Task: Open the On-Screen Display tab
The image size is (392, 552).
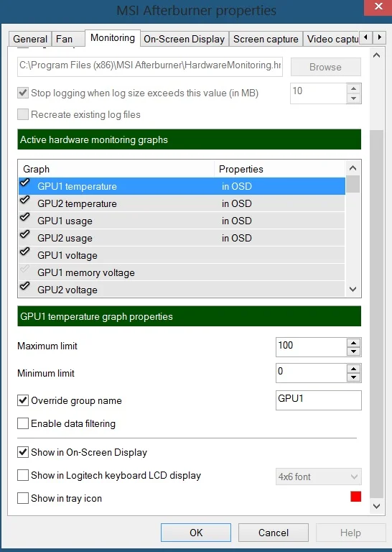Action: click(x=185, y=39)
